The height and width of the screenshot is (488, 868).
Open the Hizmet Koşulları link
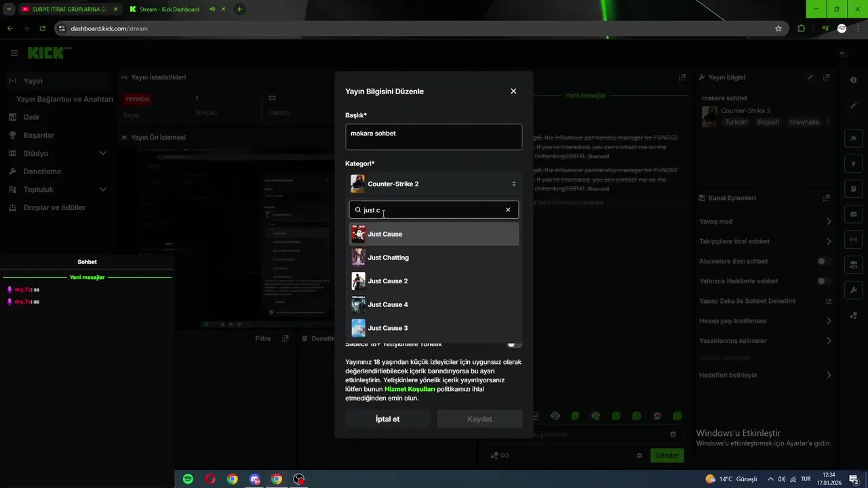click(x=410, y=389)
